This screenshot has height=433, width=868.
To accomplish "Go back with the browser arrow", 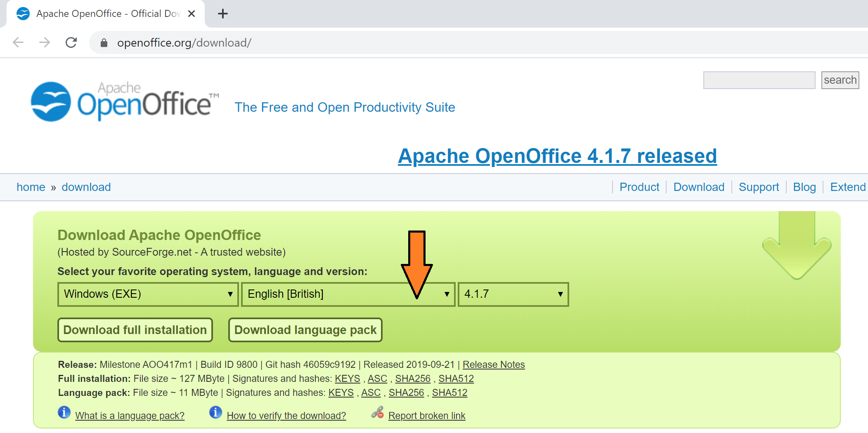I will pyautogui.click(x=18, y=42).
